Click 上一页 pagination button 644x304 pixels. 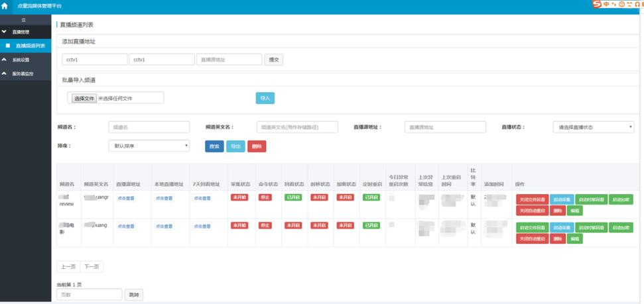(x=68, y=267)
